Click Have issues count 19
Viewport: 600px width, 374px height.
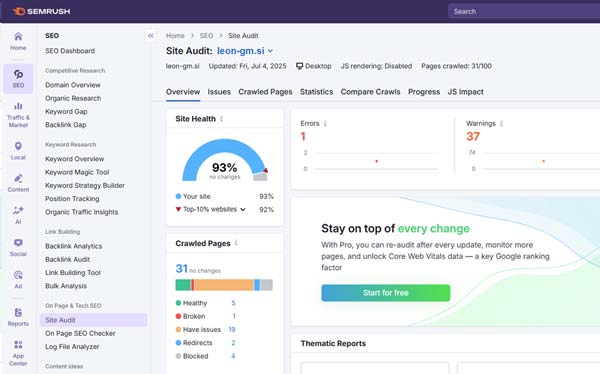(x=232, y=330)
